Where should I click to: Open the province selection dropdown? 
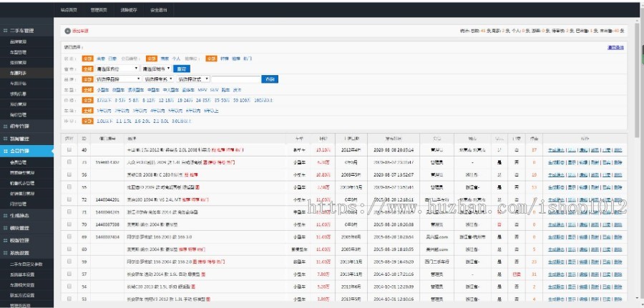[x=116, y=69]
